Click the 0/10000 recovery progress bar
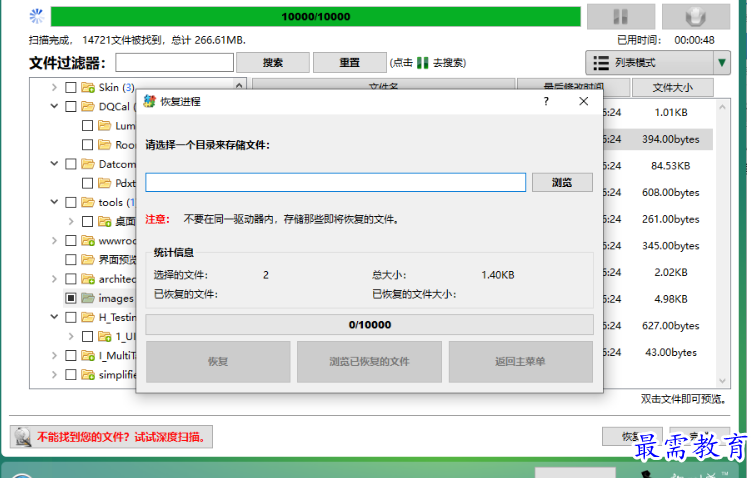Image resolution: width=756 pixels, height=478 pixels. [x=370, y=325]
